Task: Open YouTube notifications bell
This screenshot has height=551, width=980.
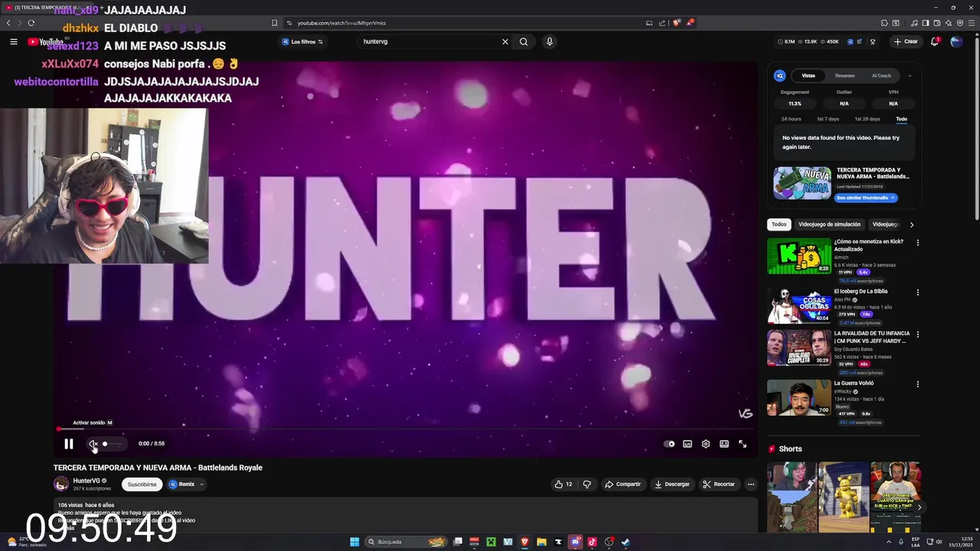Action: (935, 41)
